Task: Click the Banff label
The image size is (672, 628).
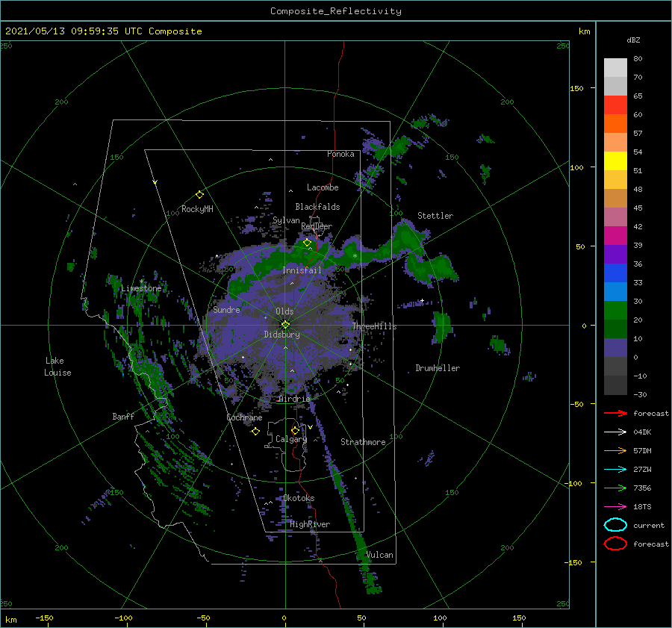Action: [x=123, y=416]
